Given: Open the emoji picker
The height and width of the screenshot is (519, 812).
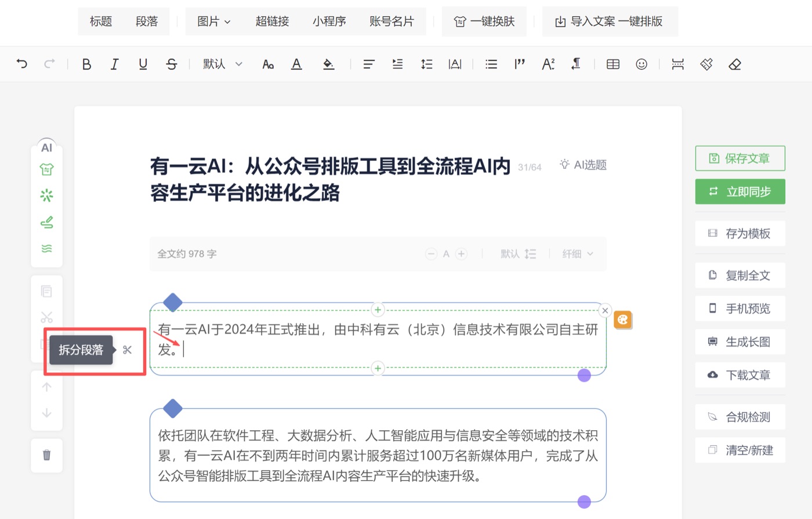Looking at the screenshot, I should click(641, 64).
